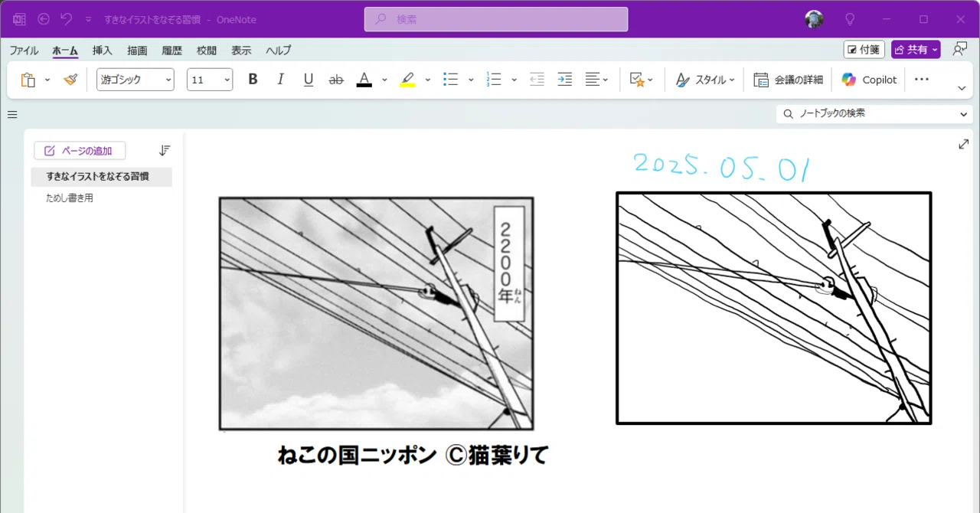Apply the black font color

(364, 80)
